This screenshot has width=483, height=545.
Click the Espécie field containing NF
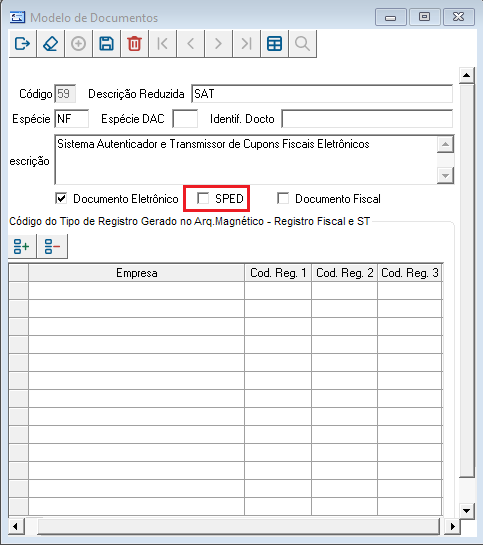coord(72,119)
